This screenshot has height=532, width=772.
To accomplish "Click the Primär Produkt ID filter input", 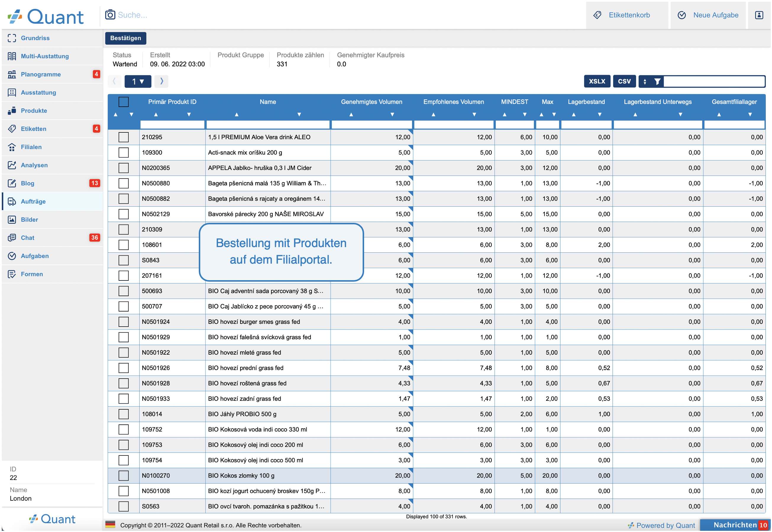I will click(172, 125).
